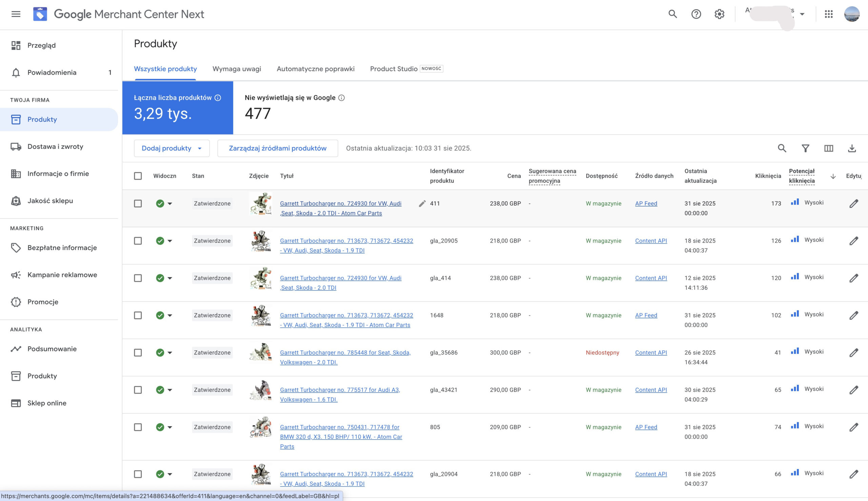Expand visibility dropdown for product 805
Viewport: 868px width, 501px height.
[x=170, y=427]
